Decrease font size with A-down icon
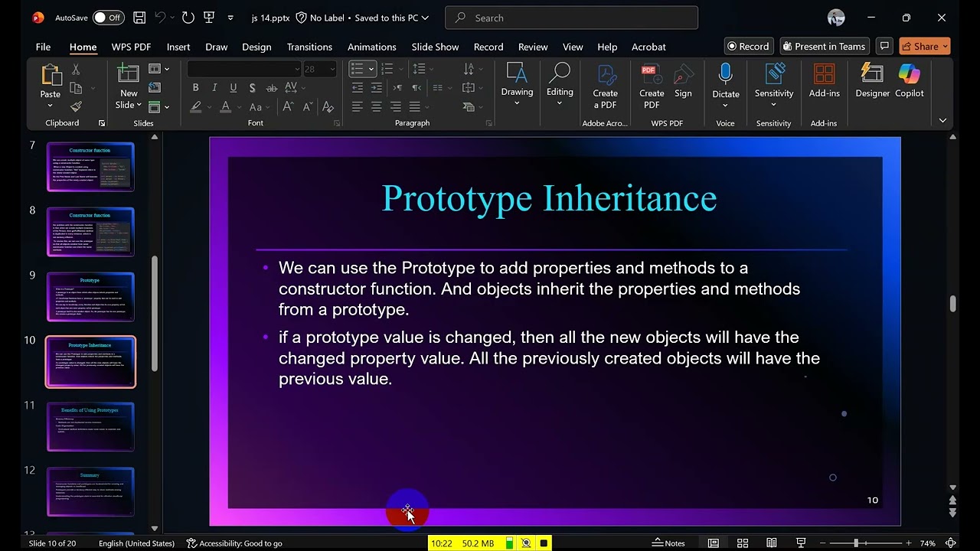The image size is (980, 551). click(x=308, y=107)
